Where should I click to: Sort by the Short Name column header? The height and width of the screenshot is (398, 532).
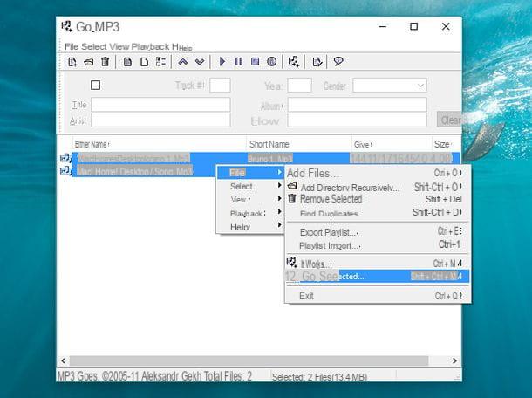click(298, 144)
